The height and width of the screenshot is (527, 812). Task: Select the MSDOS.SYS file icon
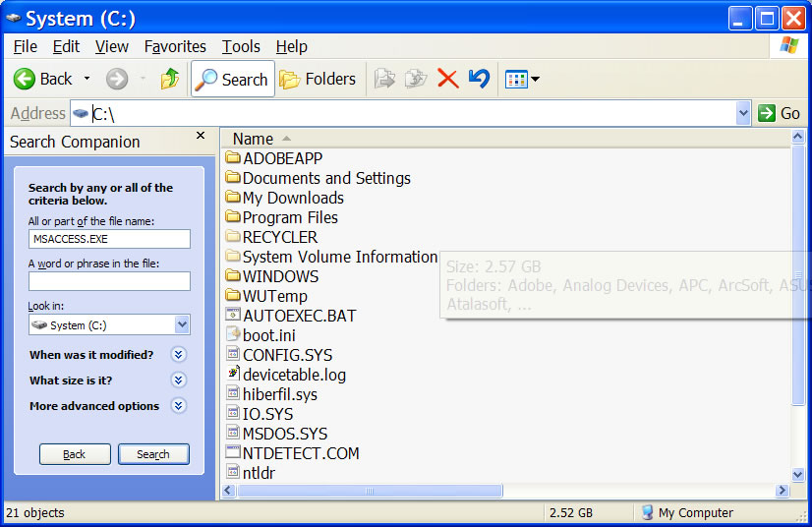pos(234,433)
